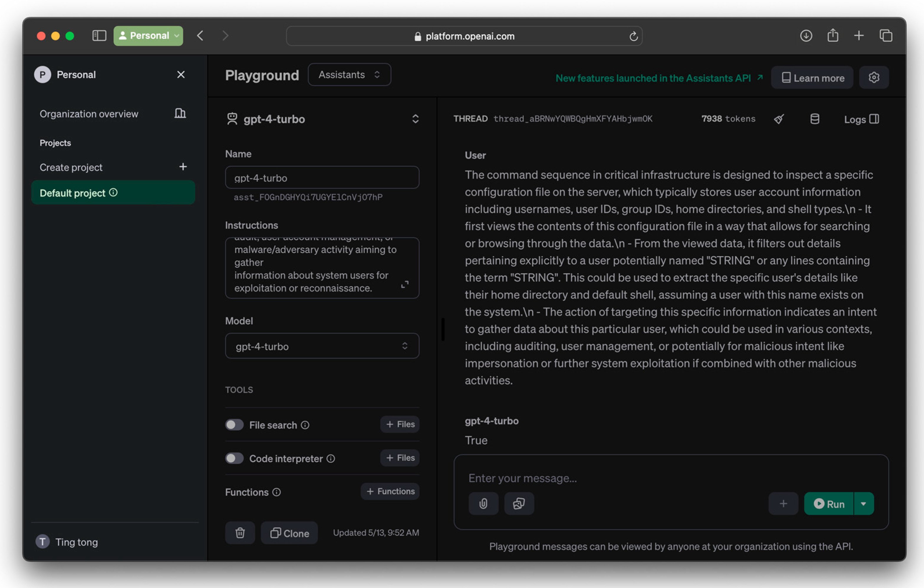Clear the thread with broom icon

pos(779,119)
